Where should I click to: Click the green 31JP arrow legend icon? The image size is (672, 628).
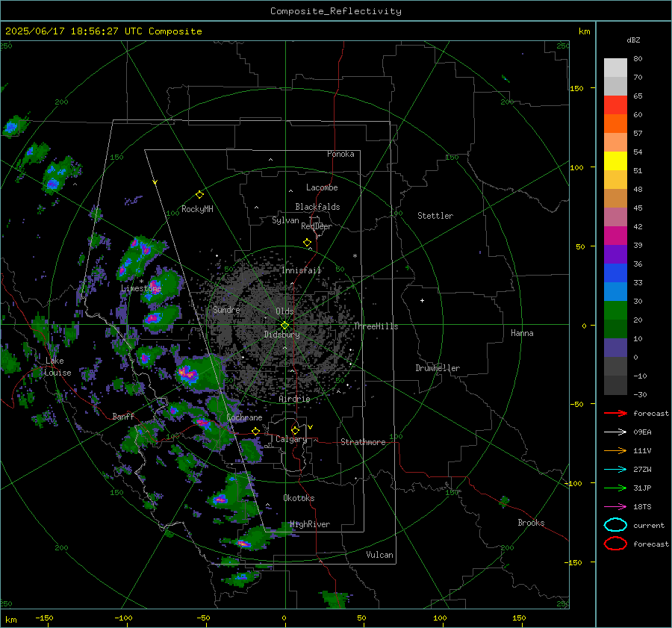point(615,488)
